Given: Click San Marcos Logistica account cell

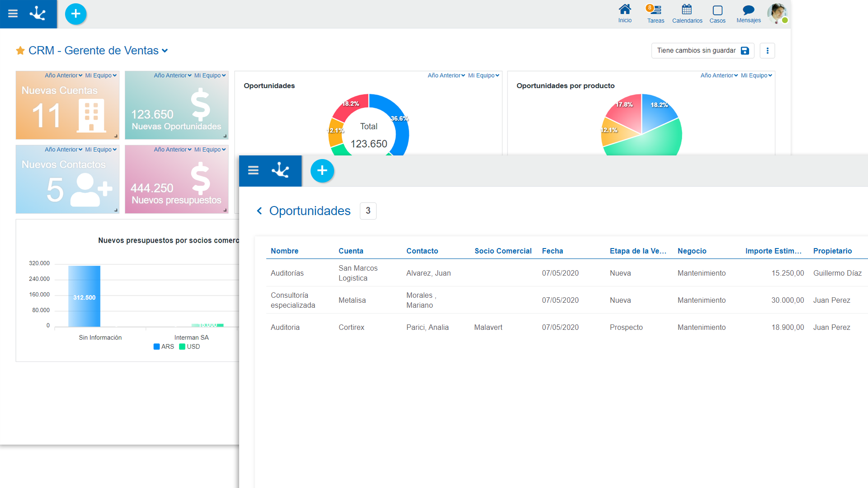Looking at the screenshot, I should click(x=358, y=273).
